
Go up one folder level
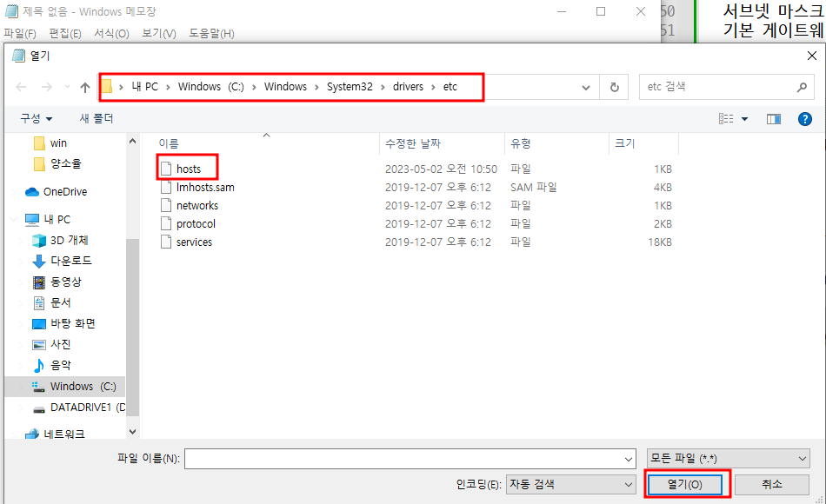(85, 88)
